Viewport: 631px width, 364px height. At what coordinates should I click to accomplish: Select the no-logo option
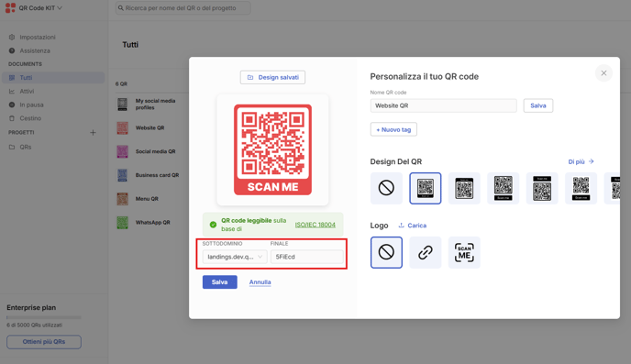tap(386, 252)
